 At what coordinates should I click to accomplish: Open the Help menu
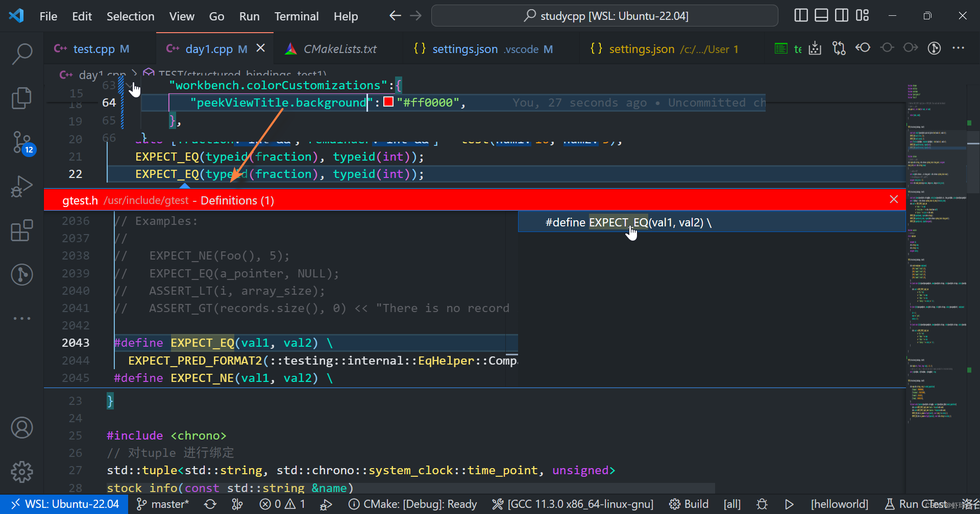[346, 16]
